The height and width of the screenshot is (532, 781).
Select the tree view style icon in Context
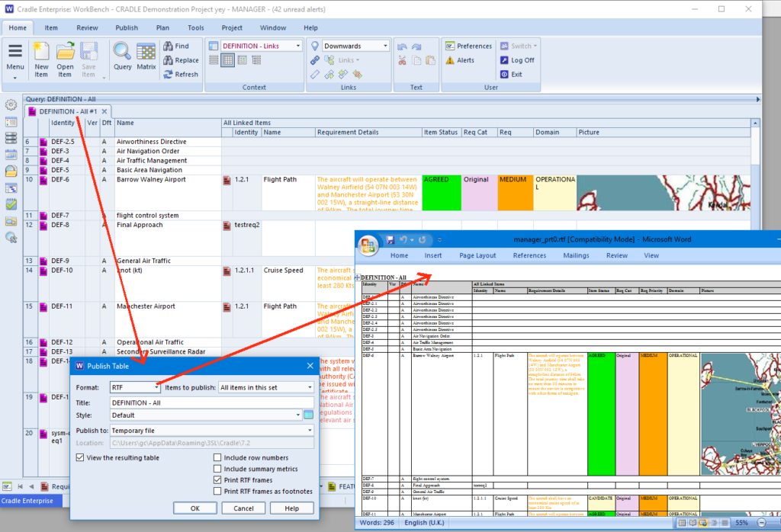click(x=256, y=60)
